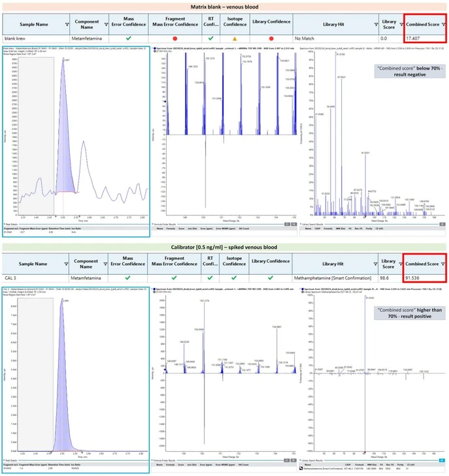Screen dimensions: 449x476
Task: Open Library Hit filter in calibrator table
Action: [375, 264]
